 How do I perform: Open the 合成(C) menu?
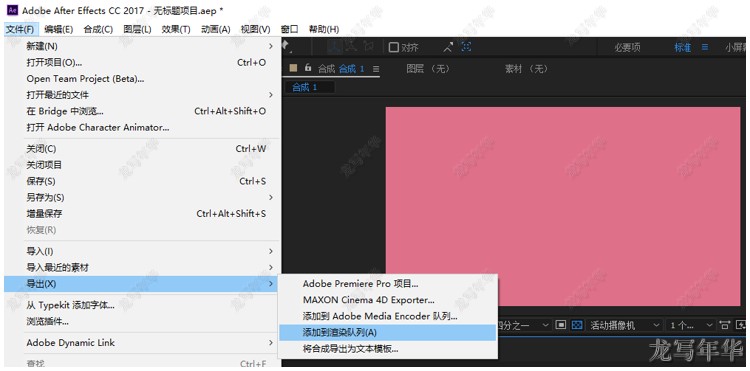[98, 29]
